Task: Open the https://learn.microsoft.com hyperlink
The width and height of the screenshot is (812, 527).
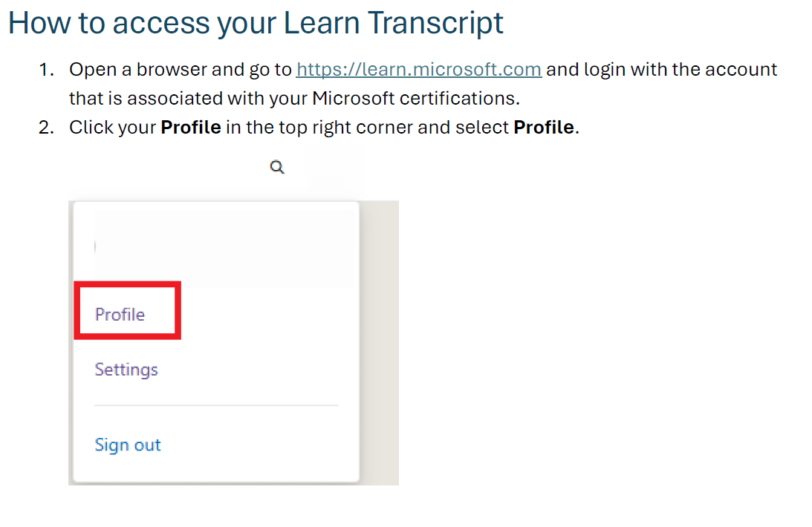Action: (x=418, y=70)
